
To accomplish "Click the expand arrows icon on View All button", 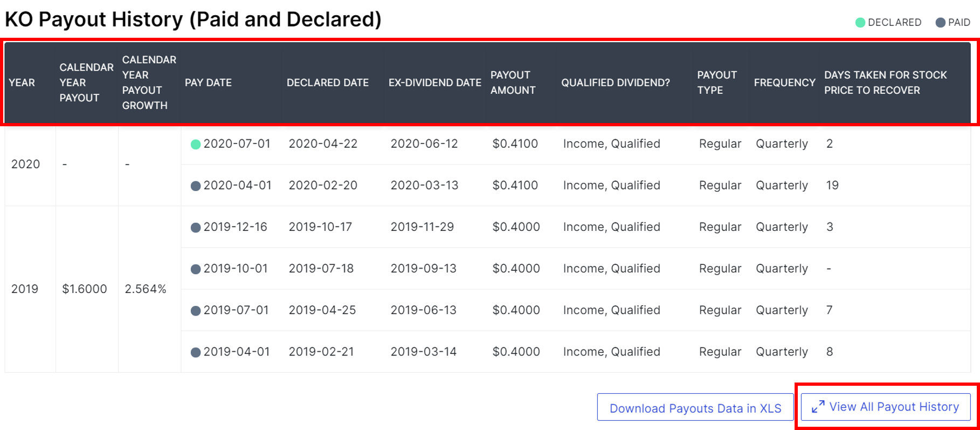I will (818, 407).
